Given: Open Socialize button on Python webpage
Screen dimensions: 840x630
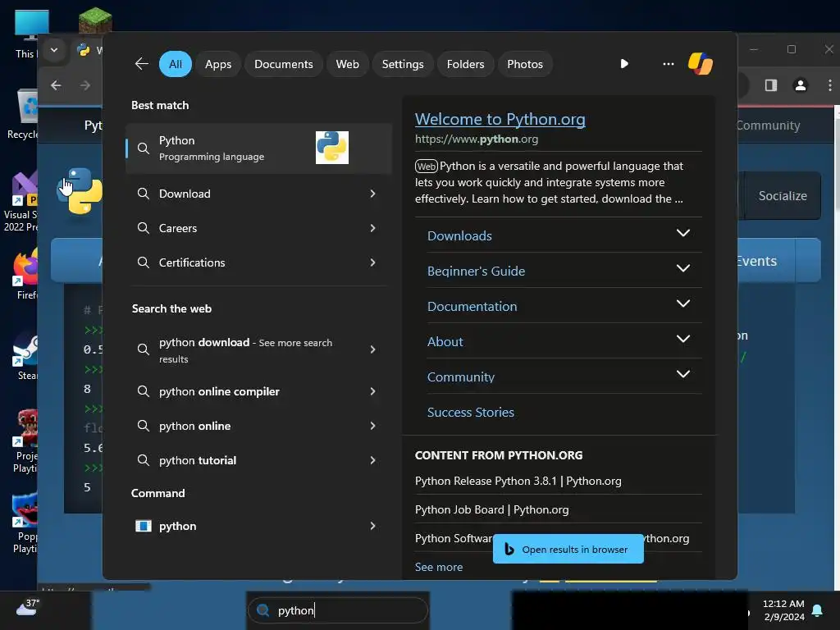Looking at the screenshot, I should [782, 195].
